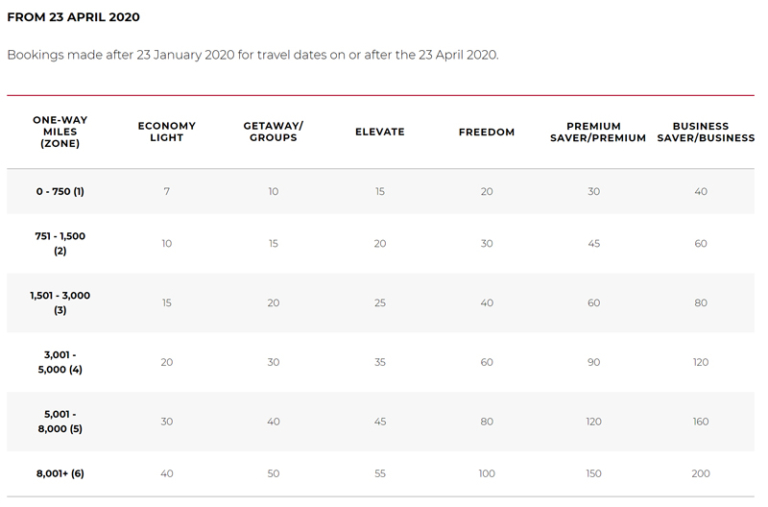Image resolution: width=768 pixels, height=507 pixels.
Task: Click Economy Light value 7 for zone 1
Action: tap(166, 191)
